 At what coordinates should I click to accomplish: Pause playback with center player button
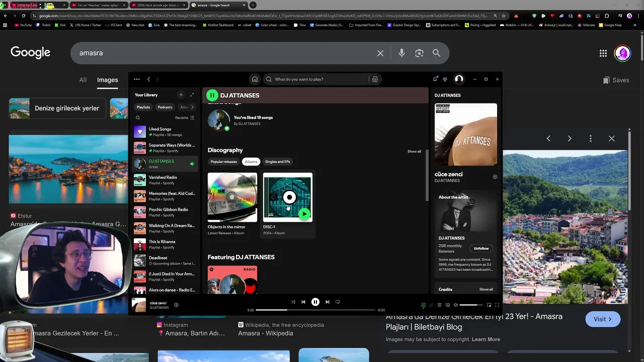pos(315,302)
